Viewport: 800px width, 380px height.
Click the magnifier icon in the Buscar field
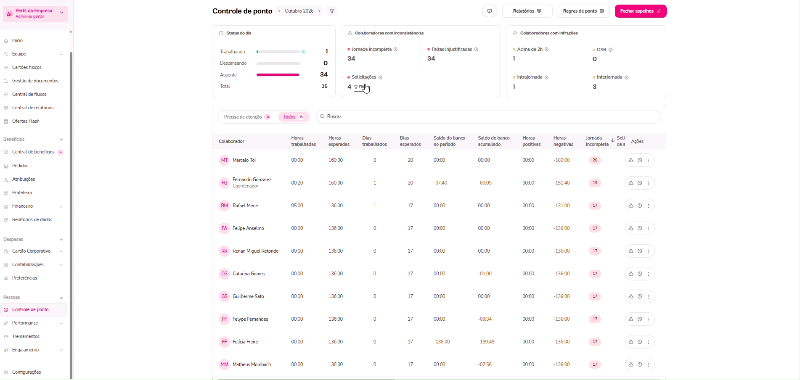coord(322,117)
